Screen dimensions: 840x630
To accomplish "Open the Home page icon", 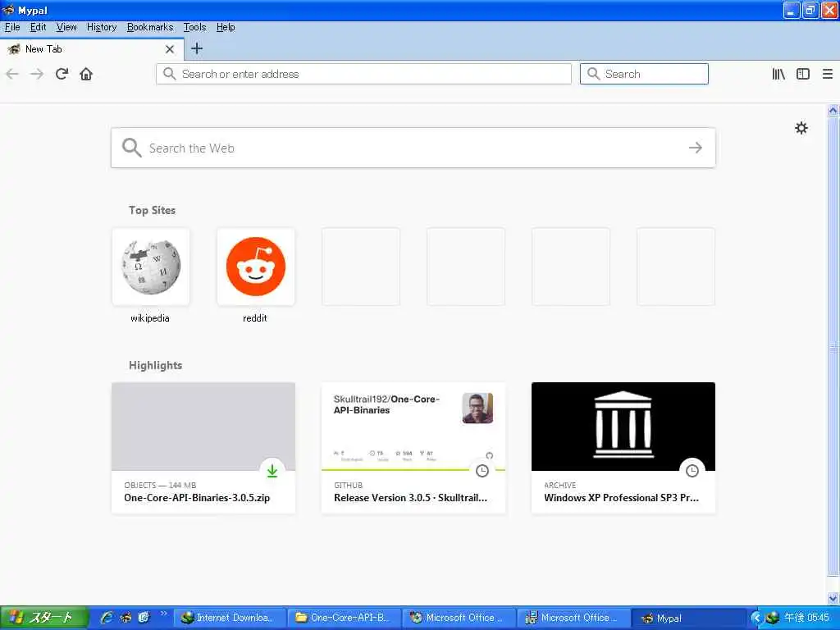I will pyautogui.click(x=86, y=74).
